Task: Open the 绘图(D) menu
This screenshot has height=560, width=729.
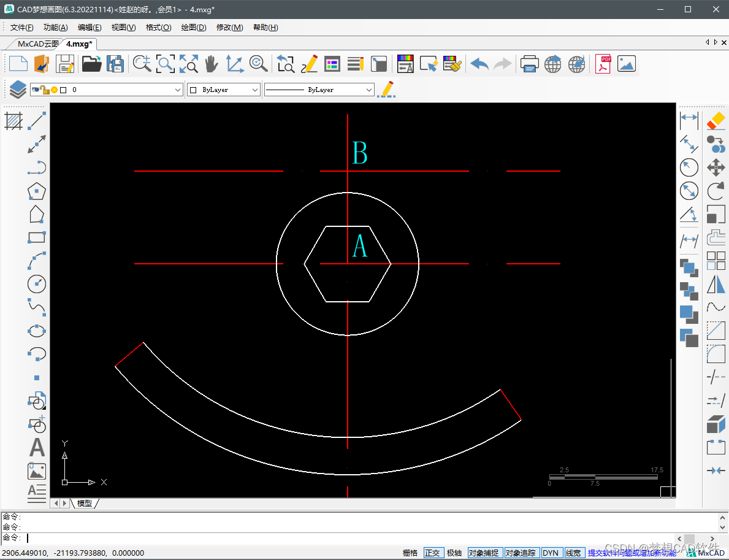Action: 193,28
